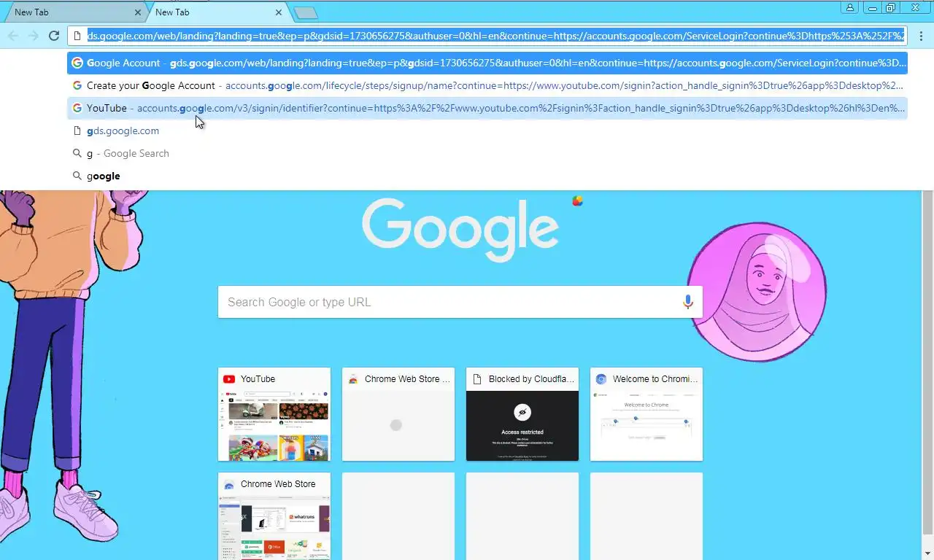Click search magnifier icon beside 'google' suggestion
The width and height of the screenshot is (934, 560).
tap(77, 176)
